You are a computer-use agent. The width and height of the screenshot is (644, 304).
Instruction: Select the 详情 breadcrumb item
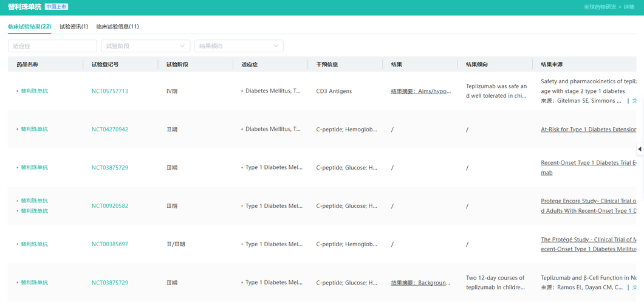[x=629, y=7]
